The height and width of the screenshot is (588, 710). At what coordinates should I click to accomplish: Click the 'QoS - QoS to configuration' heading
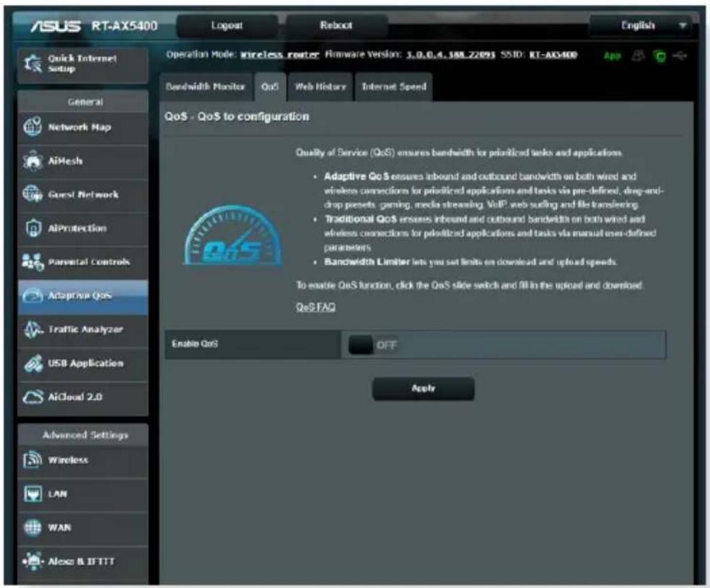coord(237,117)
